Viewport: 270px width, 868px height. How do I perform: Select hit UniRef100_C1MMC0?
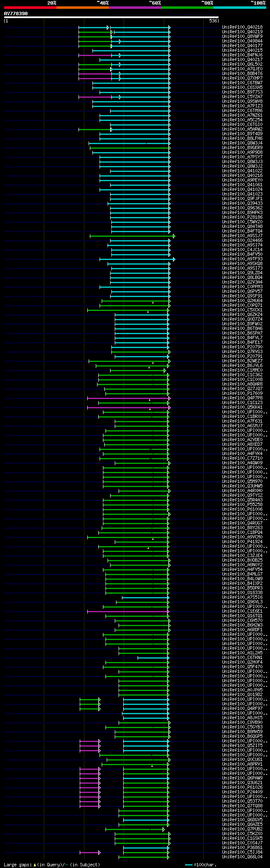click(242, 370)
